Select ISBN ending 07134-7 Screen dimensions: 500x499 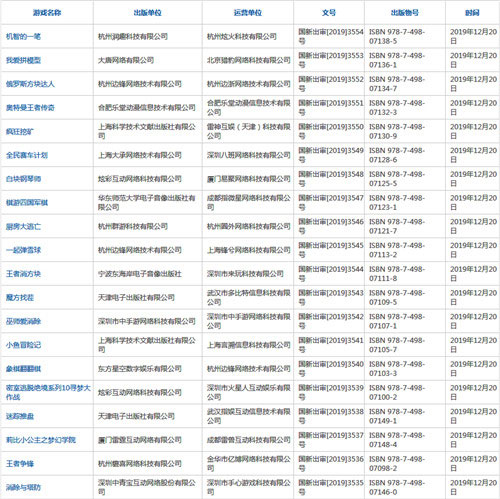[397, 84]
